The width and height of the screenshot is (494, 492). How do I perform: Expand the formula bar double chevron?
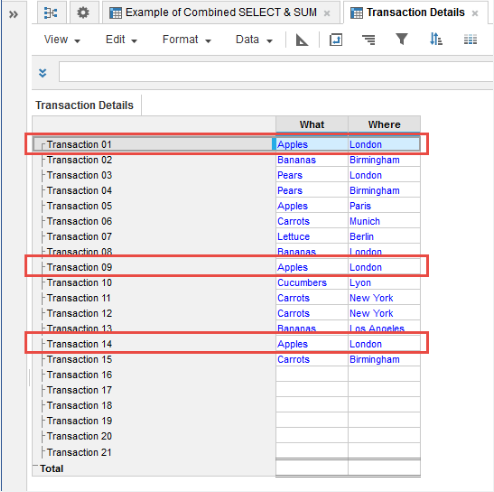pos(42,73)
